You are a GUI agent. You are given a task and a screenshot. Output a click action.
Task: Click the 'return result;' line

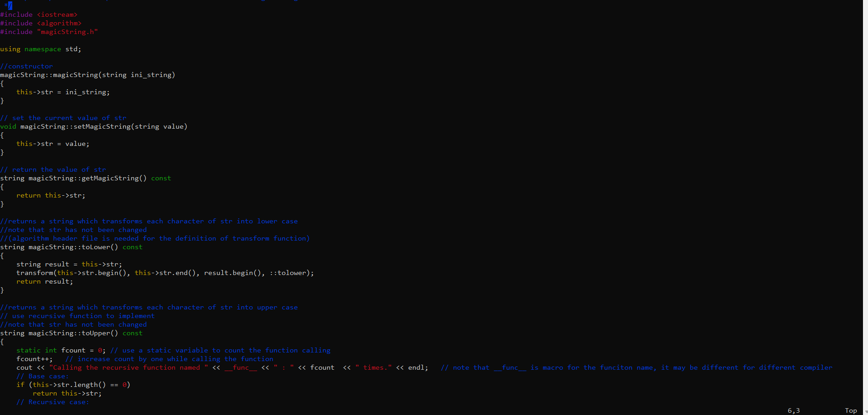pos(45,281)
